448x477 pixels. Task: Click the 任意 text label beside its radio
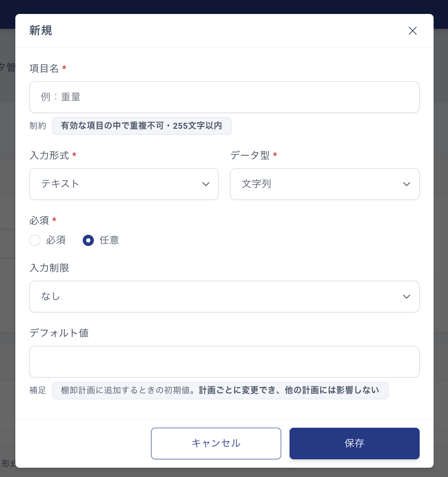pos(109,240)
